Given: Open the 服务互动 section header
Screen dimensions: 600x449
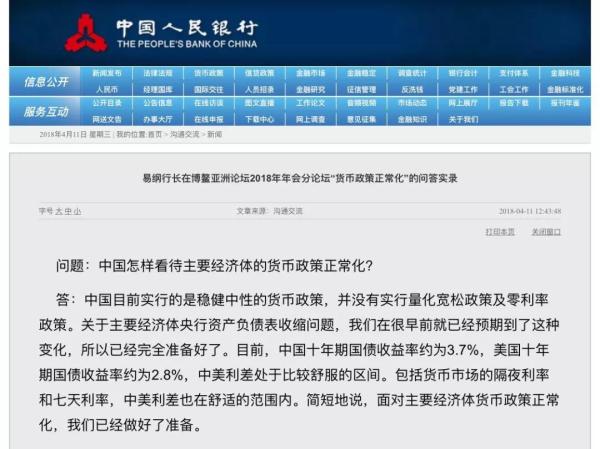Looking at the screenshot, I should tap(46, 112).
